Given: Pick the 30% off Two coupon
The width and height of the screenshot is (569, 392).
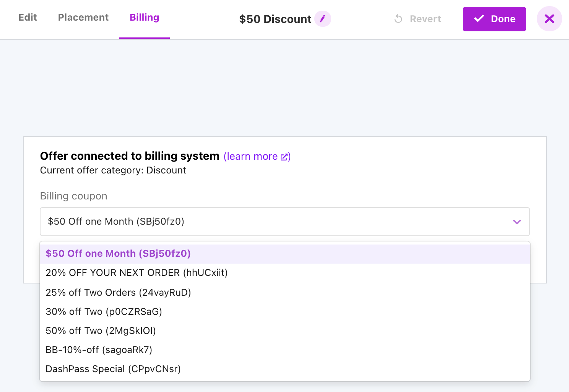Looking at the screenshot, I should click(104, 311).
